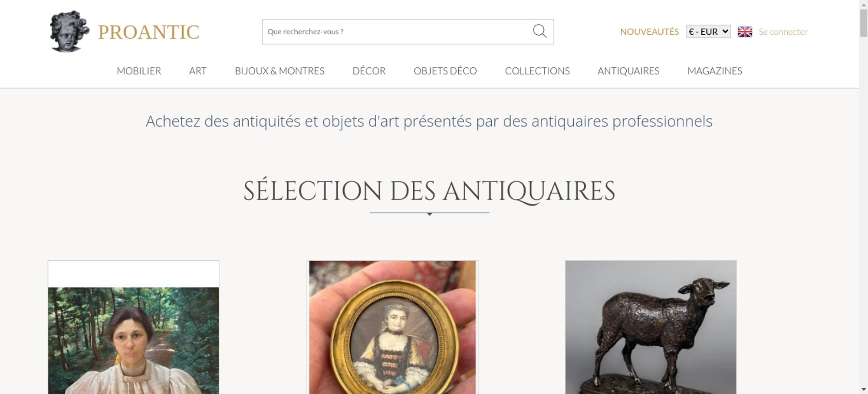Open the ANTIQUAIRES menu

click(628, 71)
